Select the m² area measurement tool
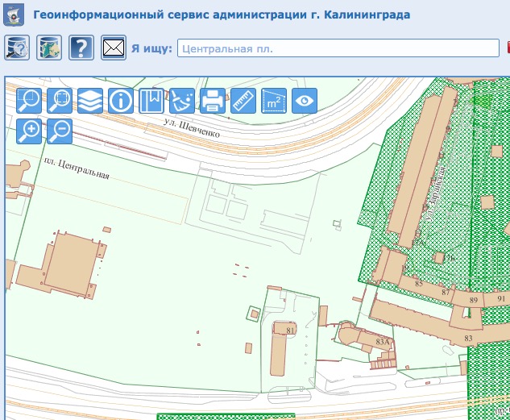Viewport: 510px width, 420px height. click(x=274, y=101)
